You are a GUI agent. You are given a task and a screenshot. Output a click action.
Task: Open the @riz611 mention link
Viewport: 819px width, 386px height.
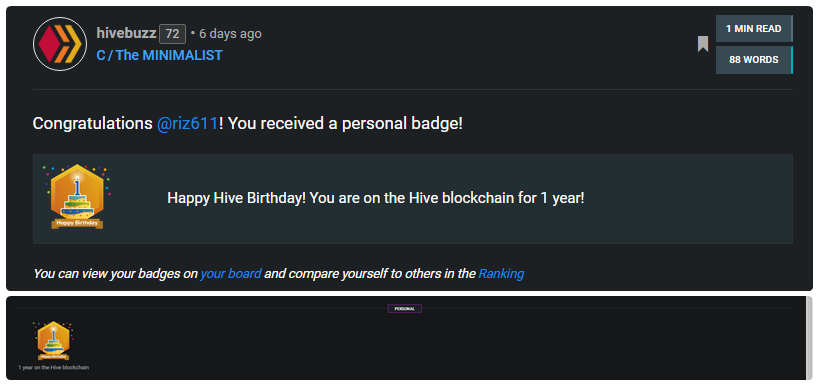[187, 124]
